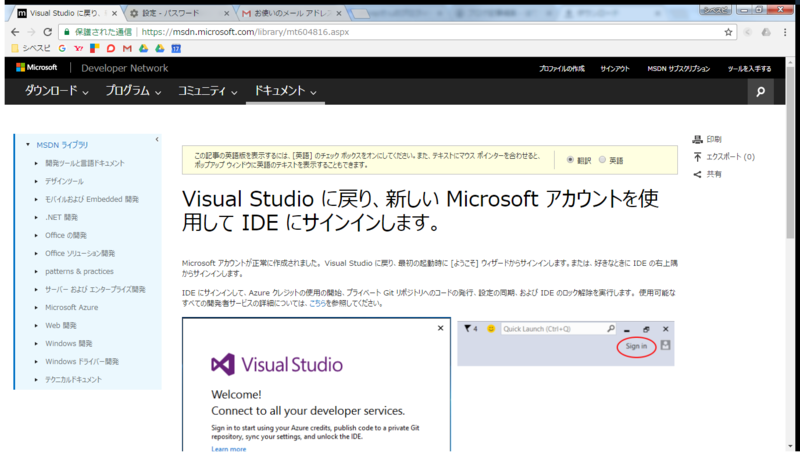Click the magnifier search icon in MSDN header
The image size is (800, 456).
(x=760, y=92)
